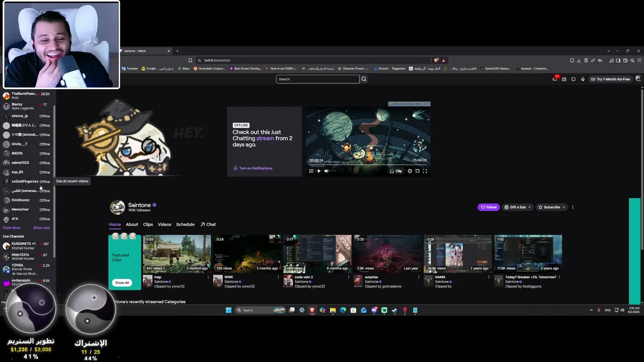This screenshot has width=644, height=362.
Task: Open the Clips channel tab
Action: click(148, 225)
